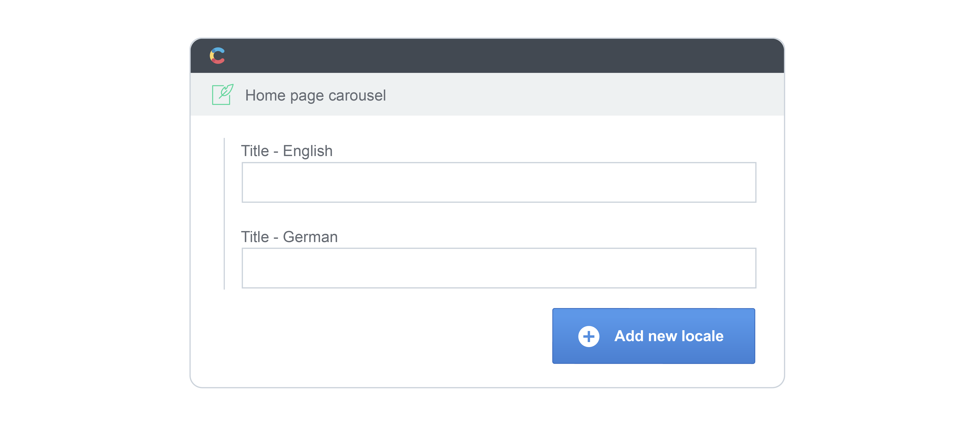Image resolution: width=980 pixels, height=429 pixels.
Task: Click the word Home in entry title
Action: point(265,96)
